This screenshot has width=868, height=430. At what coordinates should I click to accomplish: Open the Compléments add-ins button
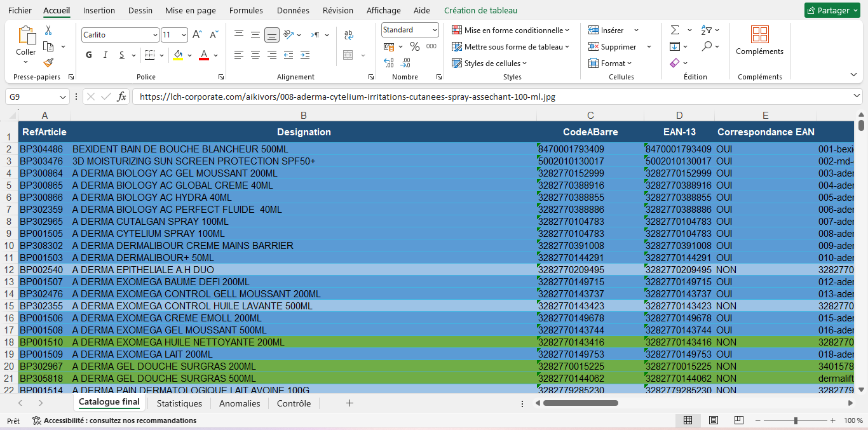click(759, 40)
